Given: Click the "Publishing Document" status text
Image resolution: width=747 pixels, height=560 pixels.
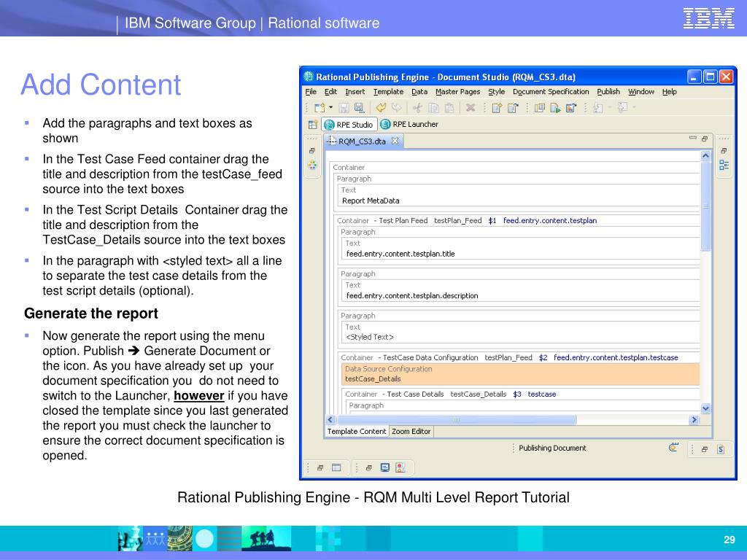Looking at the screenshot, I should point(552,448).
